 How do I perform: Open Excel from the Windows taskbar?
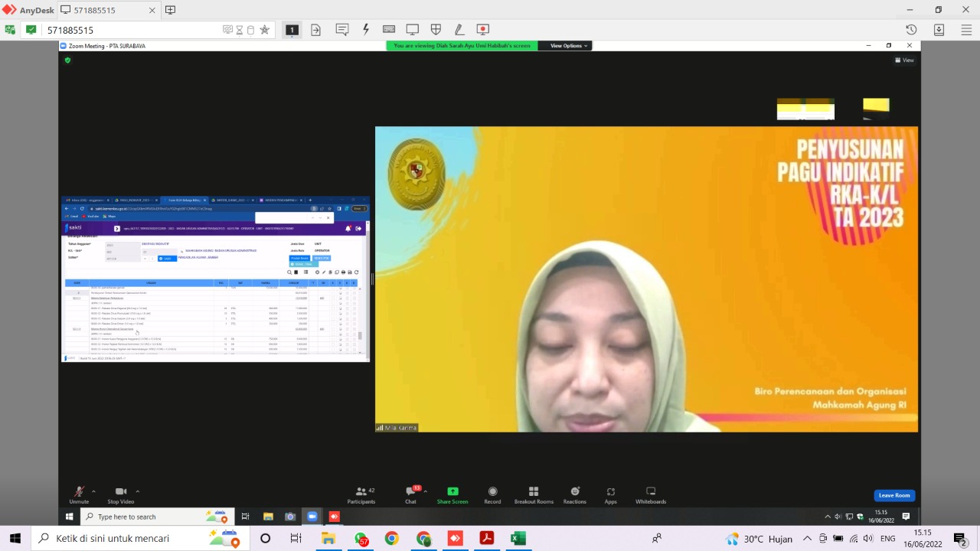pos(518,539)
